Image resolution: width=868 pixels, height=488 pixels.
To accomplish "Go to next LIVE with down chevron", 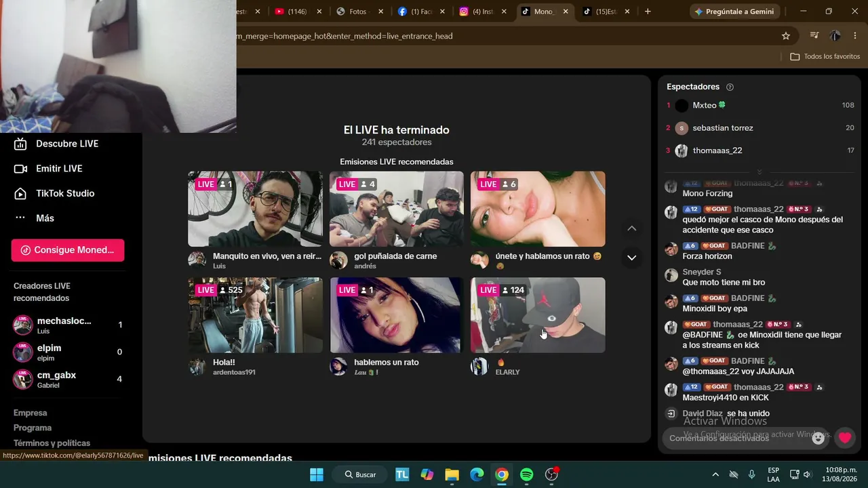I will pos(631,258).
